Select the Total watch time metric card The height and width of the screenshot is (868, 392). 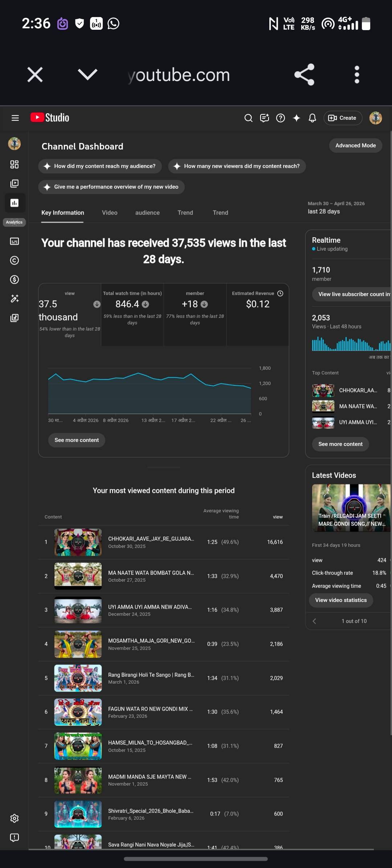[132, 314]
